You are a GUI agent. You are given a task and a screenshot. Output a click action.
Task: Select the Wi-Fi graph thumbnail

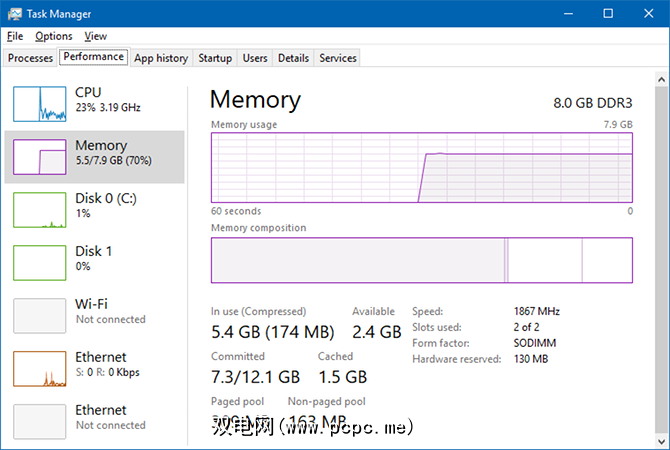pos(39,315)
